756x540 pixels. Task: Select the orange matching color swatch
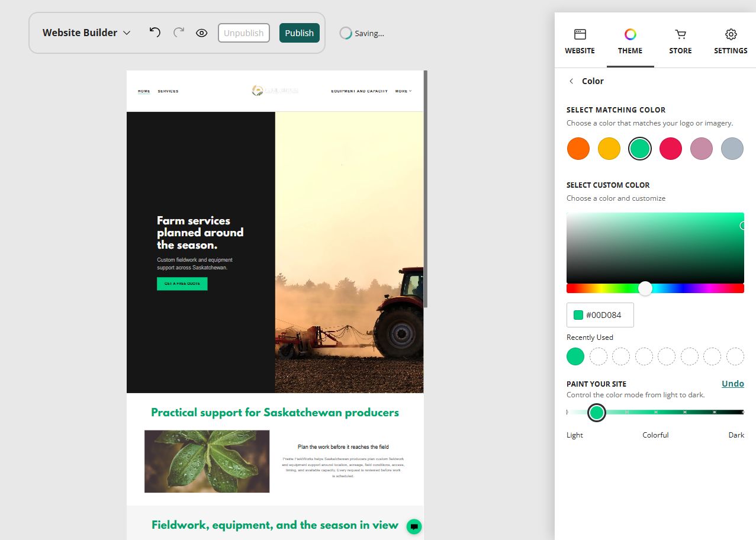pos(578,149)
